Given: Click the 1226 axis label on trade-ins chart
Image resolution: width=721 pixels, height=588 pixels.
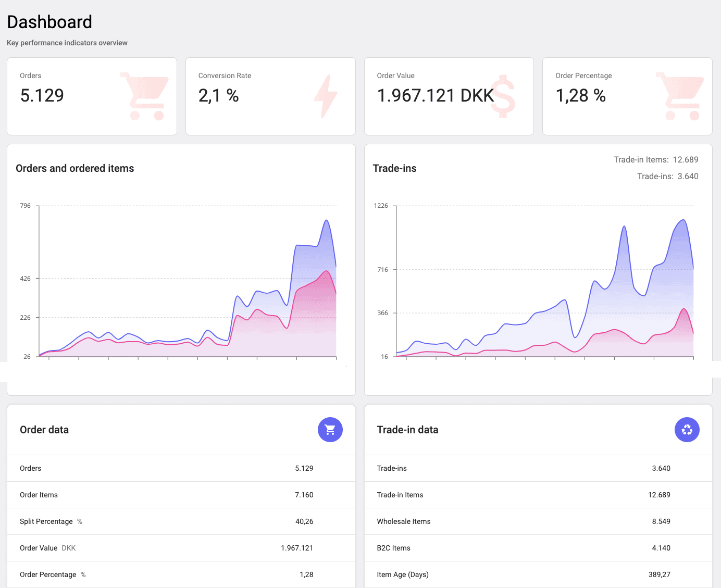Looking at the screenshot, I should point(381,206).
